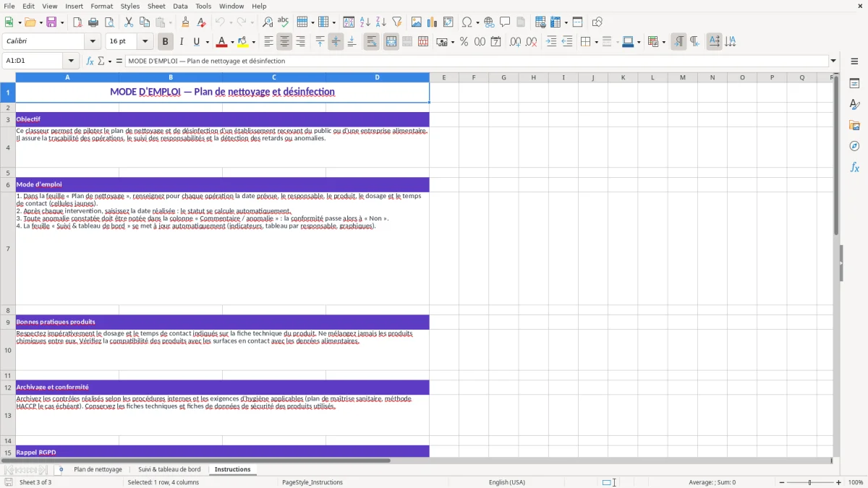The image size is (868, 488).
Task: Switch to the Plan de nettoyage sheet tab
Action: tap(98, 469)
